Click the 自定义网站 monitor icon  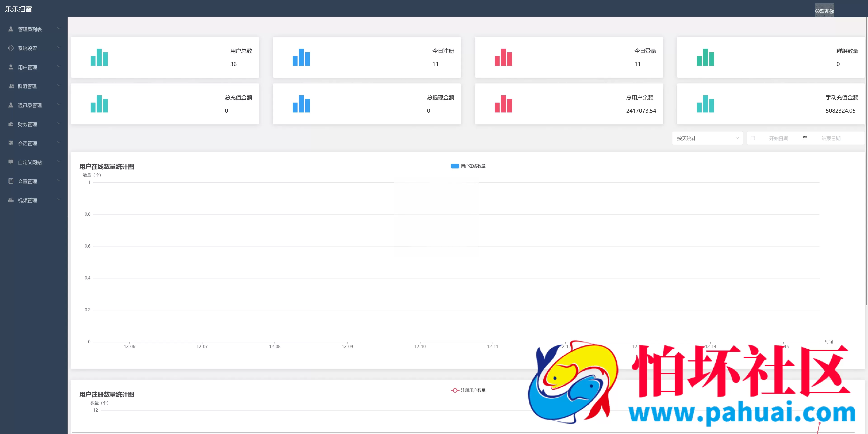point(11,162)
